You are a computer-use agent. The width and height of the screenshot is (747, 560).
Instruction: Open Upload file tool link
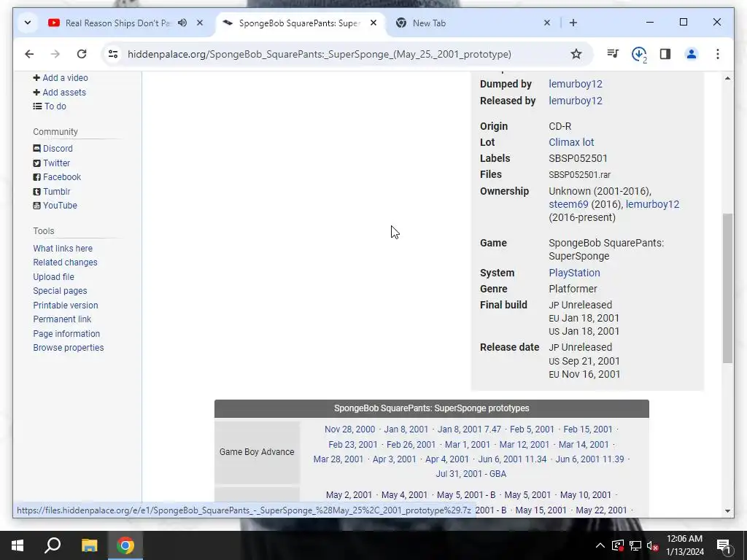pos(53,276)
